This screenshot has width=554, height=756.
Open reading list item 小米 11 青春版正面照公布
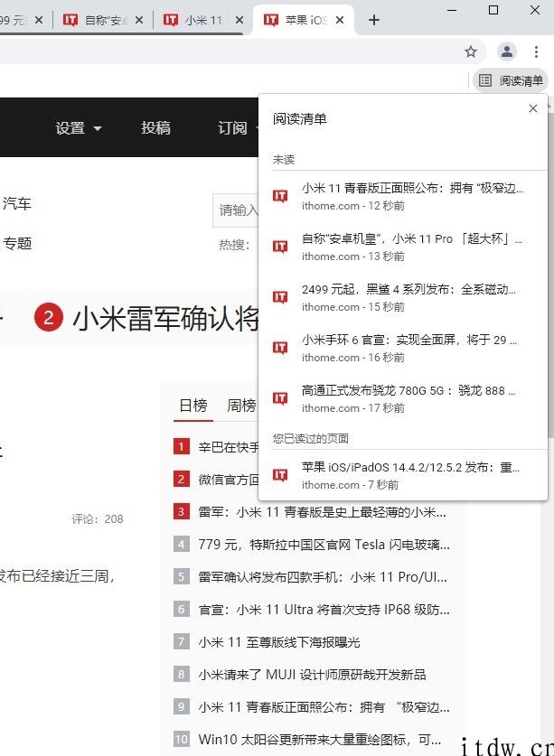(403, 196)
